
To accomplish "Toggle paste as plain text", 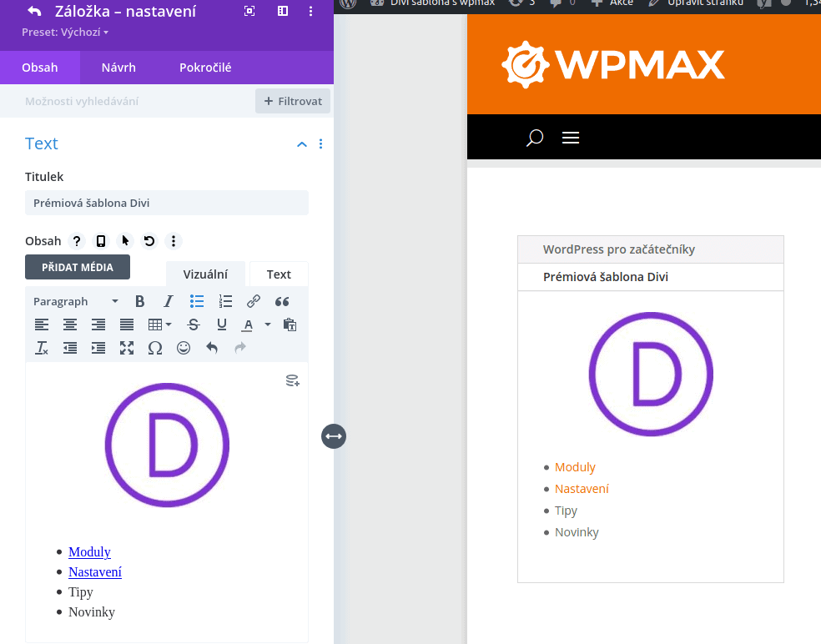I will 290,325.
